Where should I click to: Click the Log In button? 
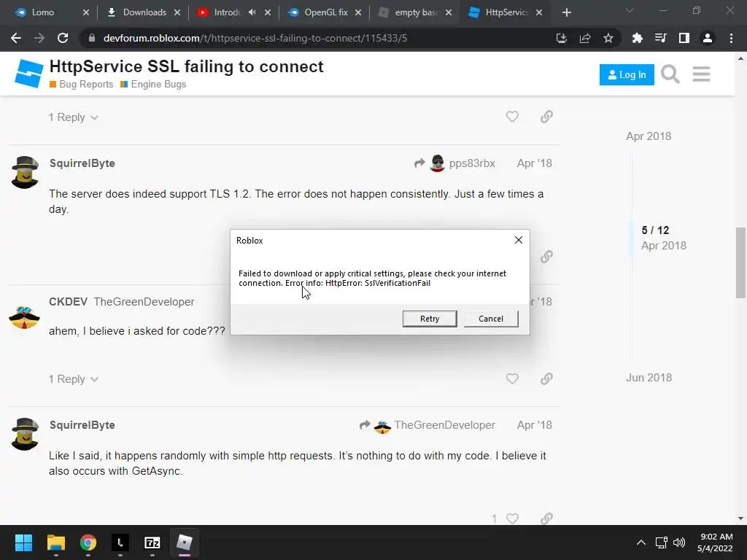click(x=627, y=75)
